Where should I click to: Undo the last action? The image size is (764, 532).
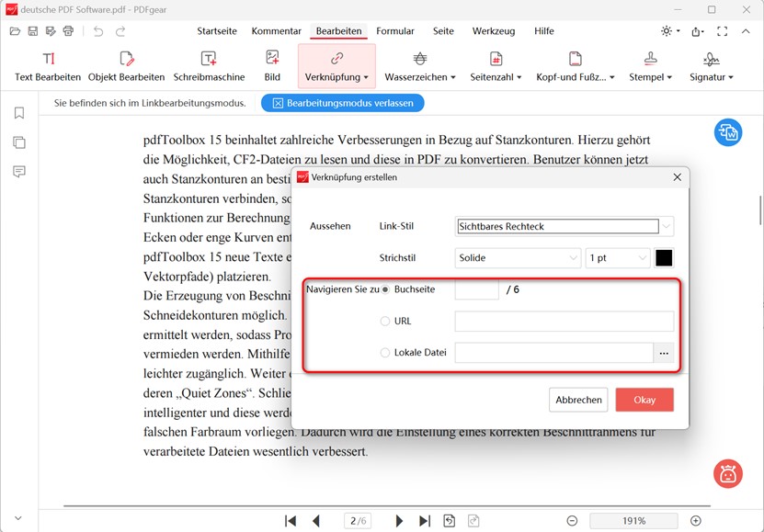point(98,31)
